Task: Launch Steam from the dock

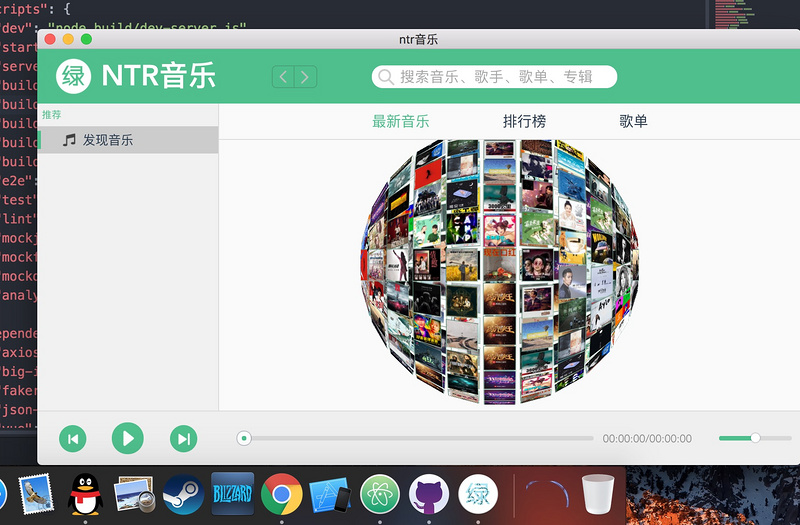Action: point(183,494)
